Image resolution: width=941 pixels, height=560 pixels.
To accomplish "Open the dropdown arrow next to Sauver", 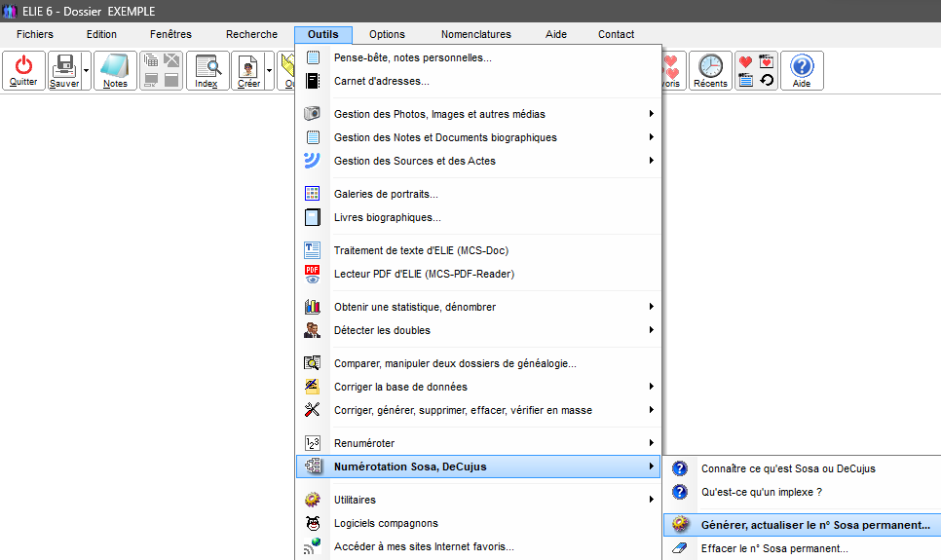I will [x=86, y=71].
